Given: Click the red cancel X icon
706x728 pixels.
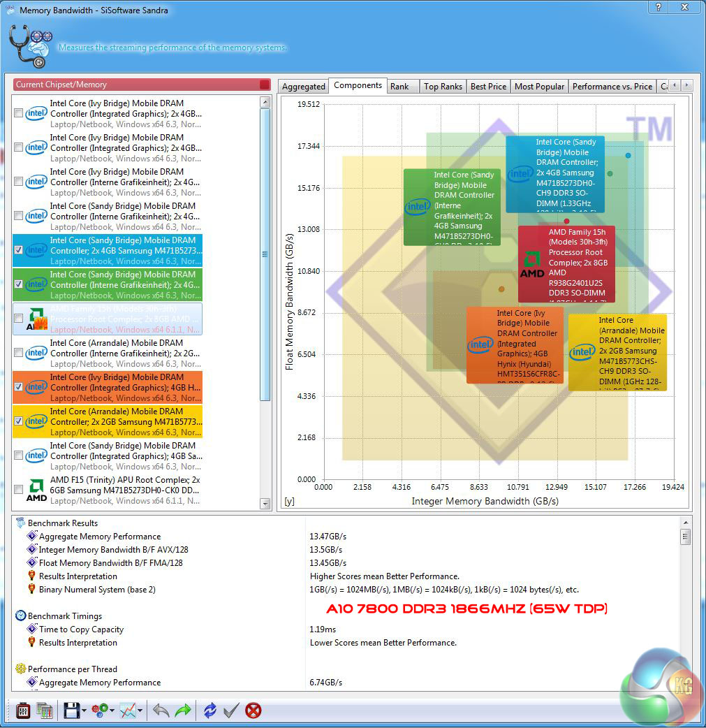Looking at the screenshot, I should coord(253,711).
